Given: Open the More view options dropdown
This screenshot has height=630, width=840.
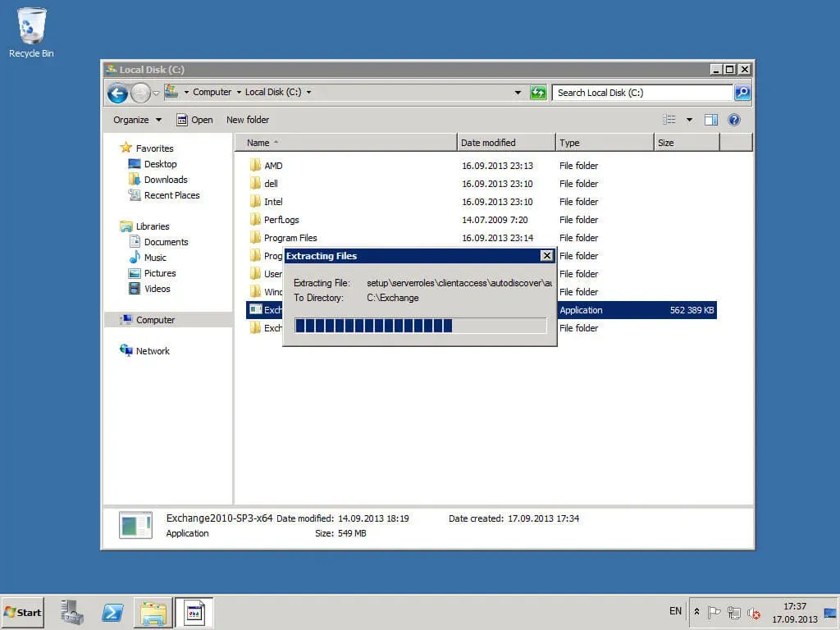Looking at the screenshot, I should tap(689, 120).
